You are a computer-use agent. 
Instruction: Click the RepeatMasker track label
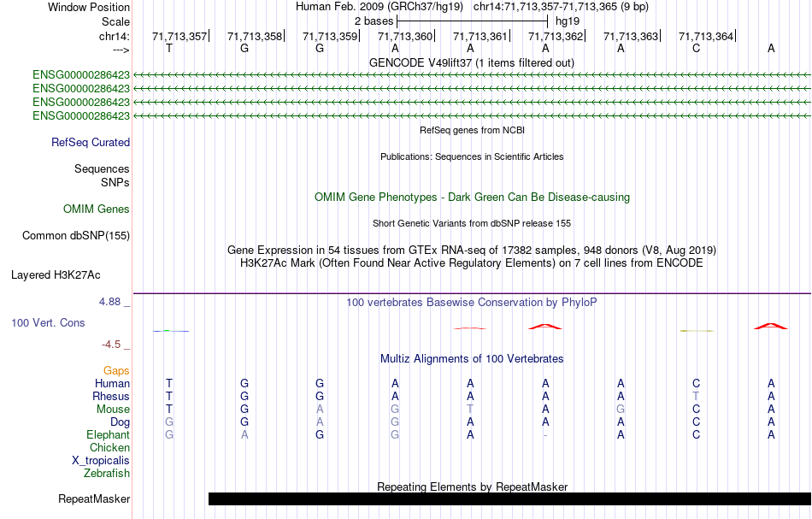click(94, 499)
